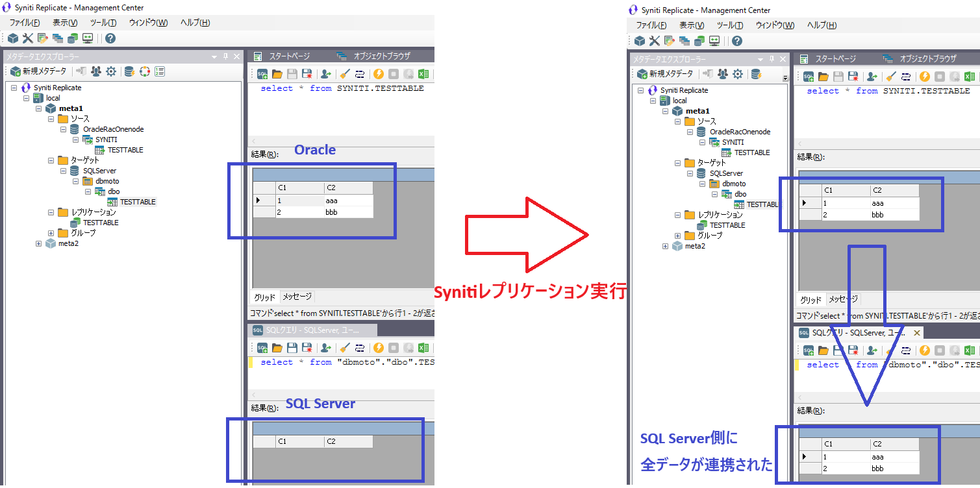Expand the meta2 node in left window tree
The width and height of the screenshot is (980, 488).
[38, 243]
